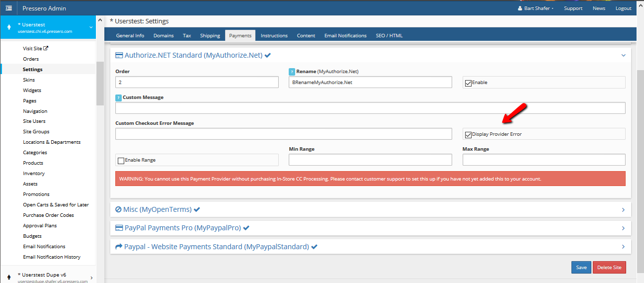Click the Save button
The height and width of the screenshot is (283, 644).
coord(581,268)
